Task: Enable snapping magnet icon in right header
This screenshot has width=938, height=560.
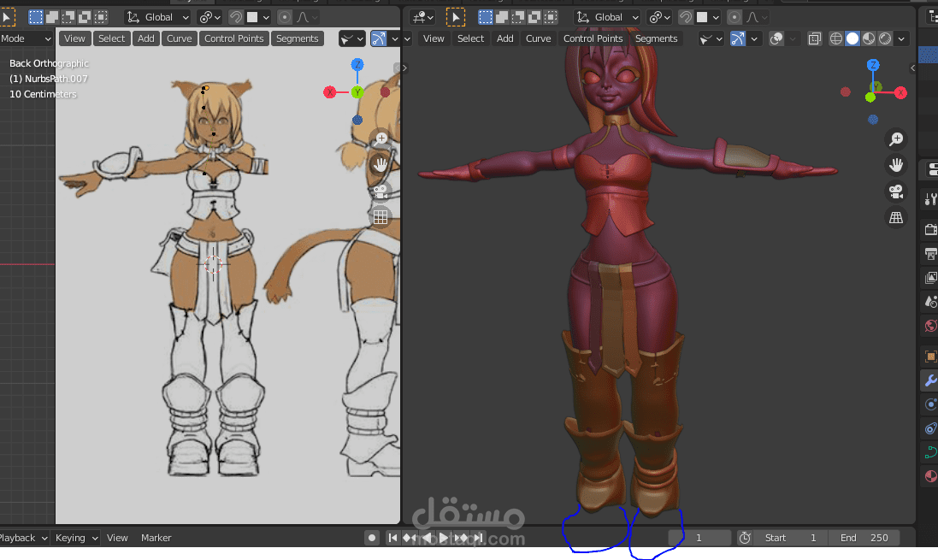Action: pyautogui.click(x=684, y=17)
